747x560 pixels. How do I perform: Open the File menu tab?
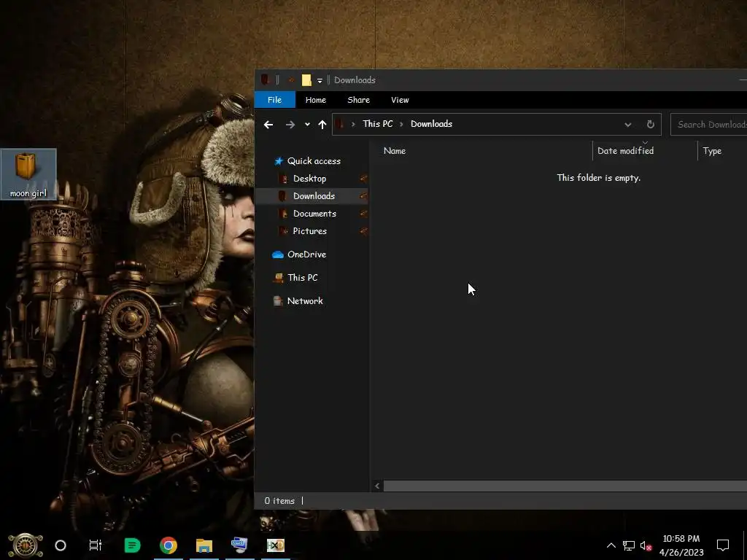275,100
